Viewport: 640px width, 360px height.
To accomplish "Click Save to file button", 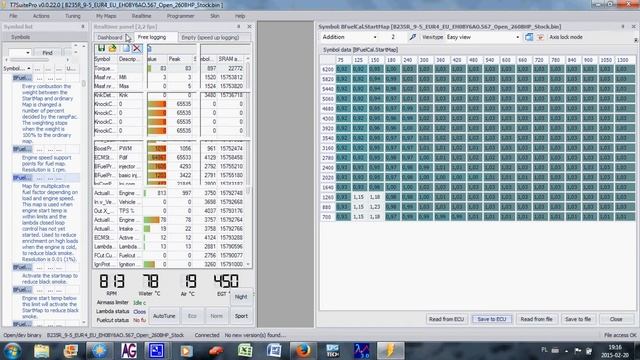I will pyautogui.click(x=578, y=319).
